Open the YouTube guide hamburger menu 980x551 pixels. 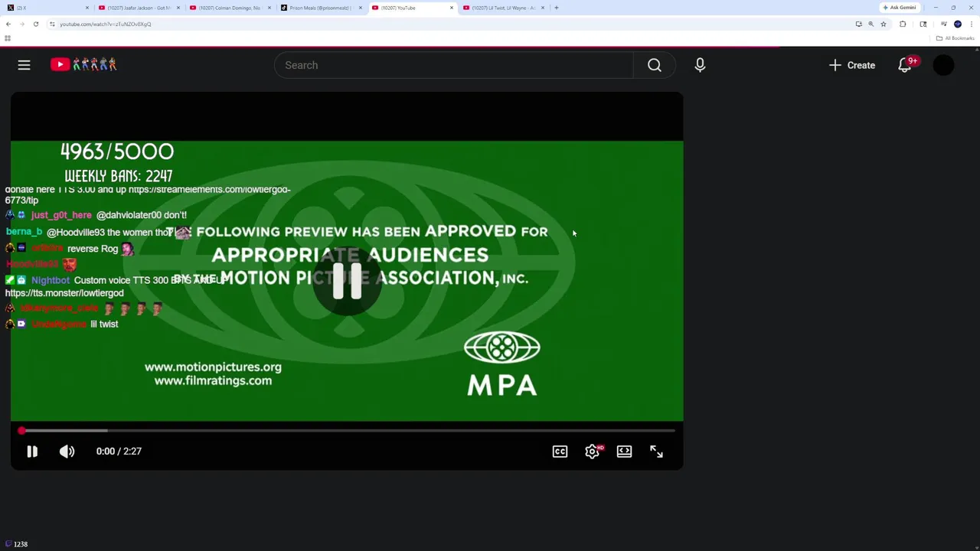(x=24, y=65)
